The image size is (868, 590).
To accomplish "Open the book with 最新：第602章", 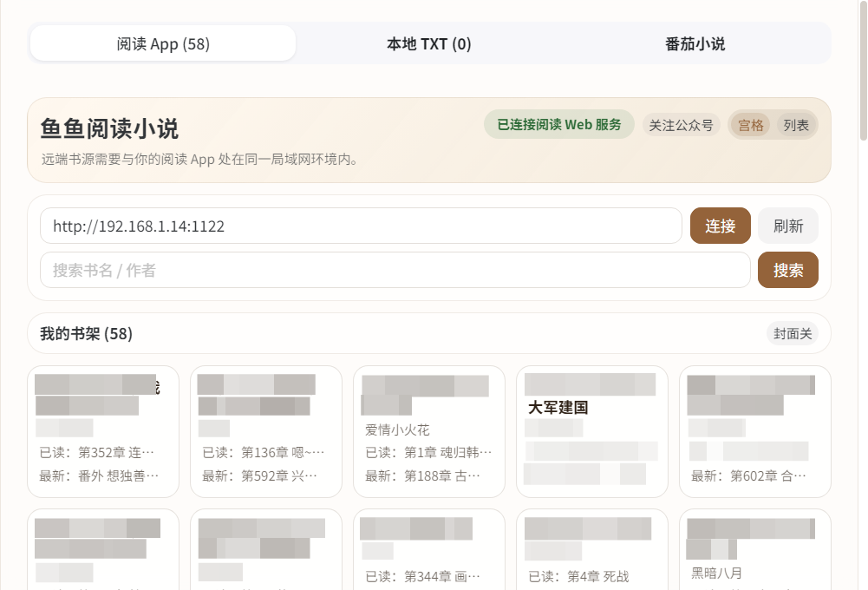I will [755, 431].
